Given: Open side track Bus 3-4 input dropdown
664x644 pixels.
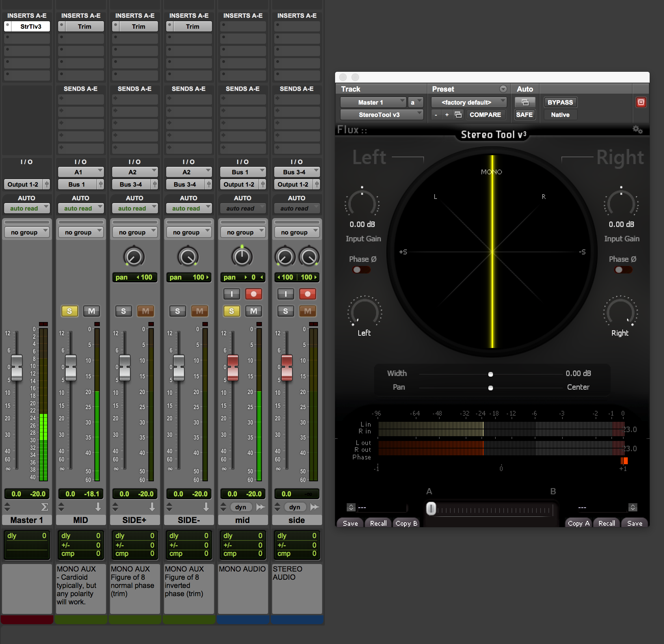Looking at the screenshot, I should coord(297,172).
